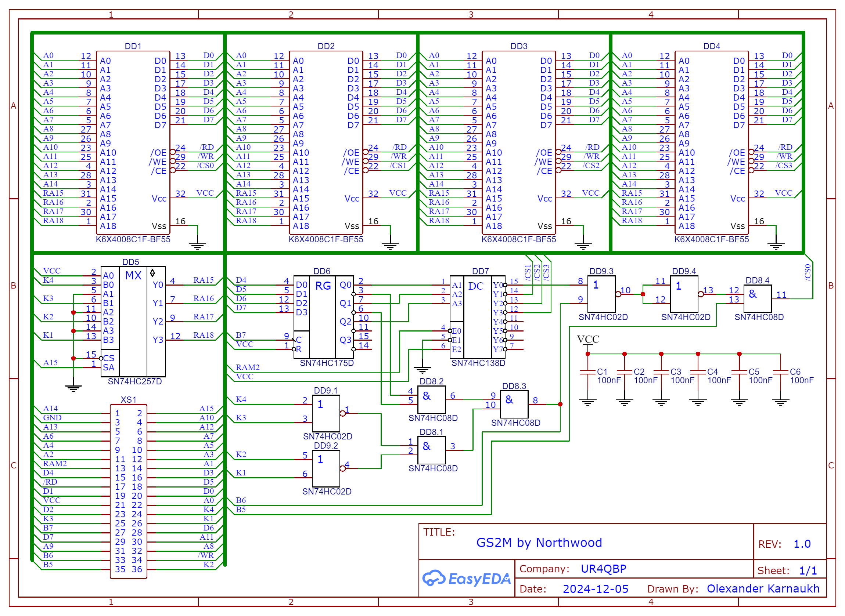Click the Drawn By name Olexander Karnaukh
Image resolution: width=845 pixels, height=616 pixels.
coord(764,589)
